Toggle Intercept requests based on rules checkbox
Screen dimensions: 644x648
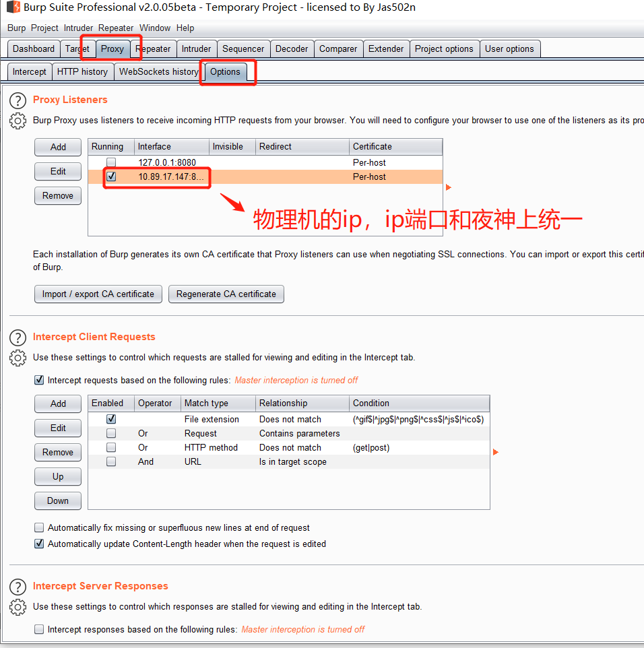coord(39,380)
